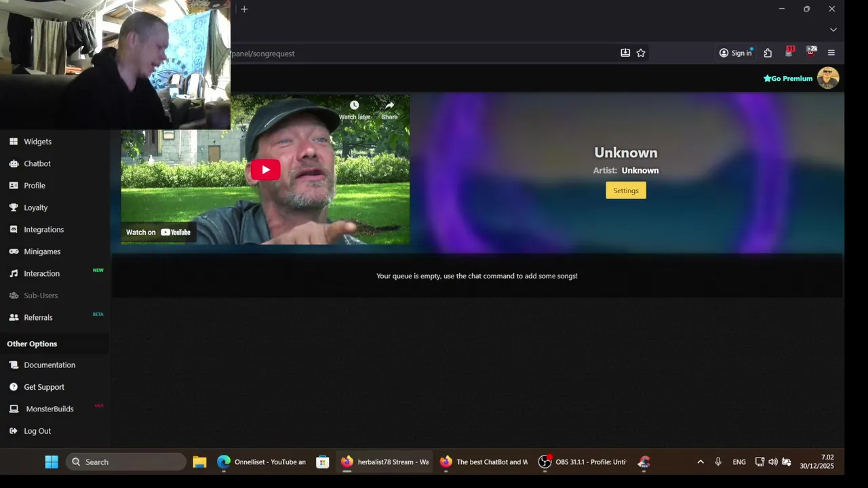Screen dimensions: 868x488
Task: Open Windows Start menu
Action: coord(52,462)
